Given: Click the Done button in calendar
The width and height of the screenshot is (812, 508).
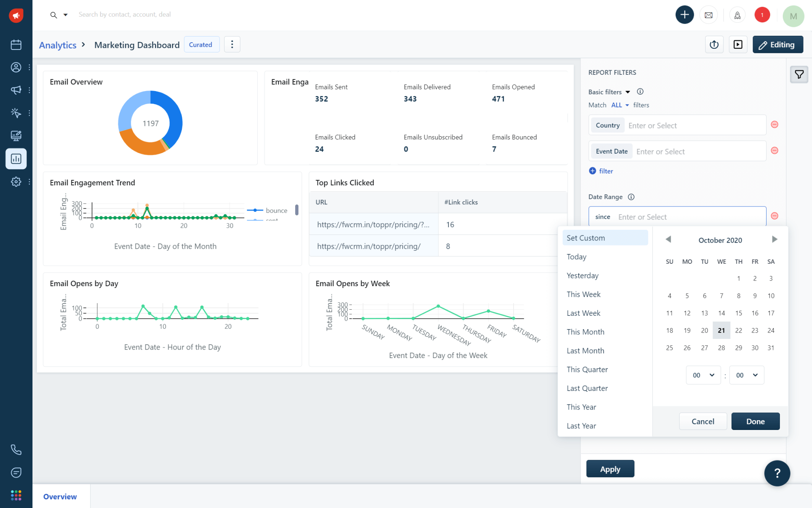Looking at the screenshot, I should (755, 421).
